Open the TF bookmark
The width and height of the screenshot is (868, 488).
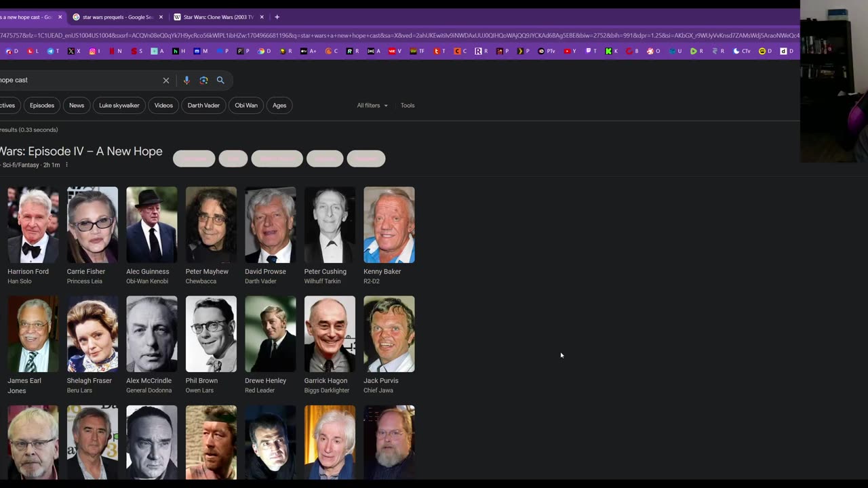pyautogui.click(x=416, y=51)
